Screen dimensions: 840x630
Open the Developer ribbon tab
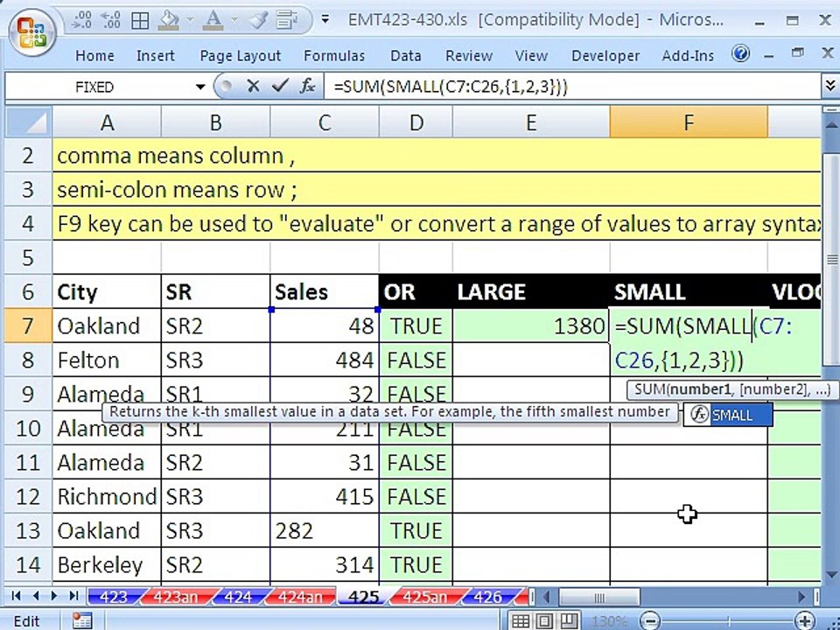tap(605, 56)
